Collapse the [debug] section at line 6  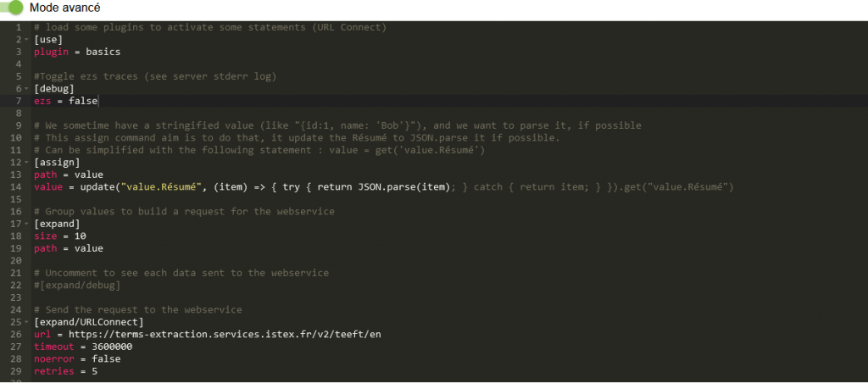coord(27,88)
